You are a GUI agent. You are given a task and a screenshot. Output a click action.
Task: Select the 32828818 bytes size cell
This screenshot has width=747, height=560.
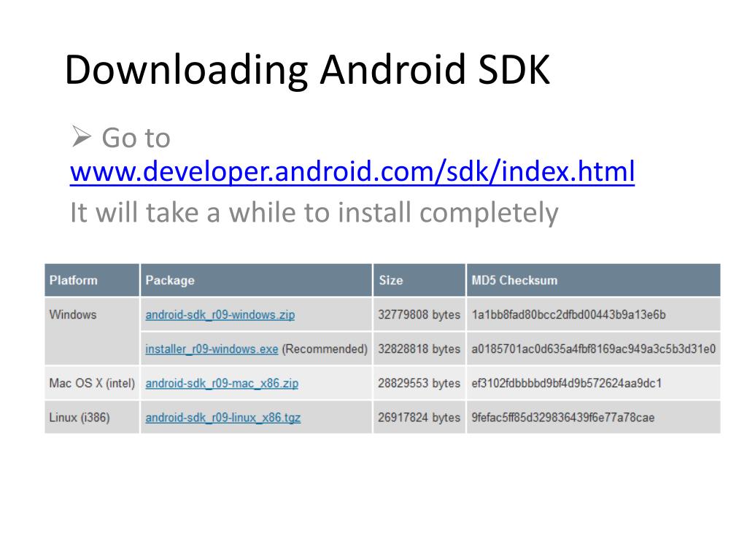click(x=419, y=349)
